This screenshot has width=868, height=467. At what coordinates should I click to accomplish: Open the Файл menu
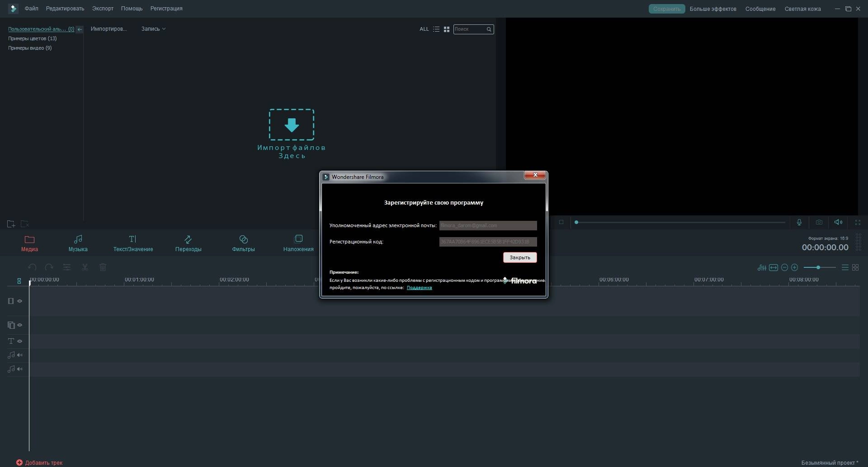pyautogui.click(x=31, y=9)
